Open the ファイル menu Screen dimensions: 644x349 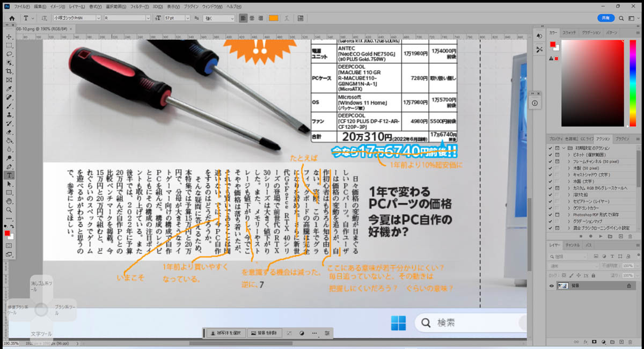[22, 6]
